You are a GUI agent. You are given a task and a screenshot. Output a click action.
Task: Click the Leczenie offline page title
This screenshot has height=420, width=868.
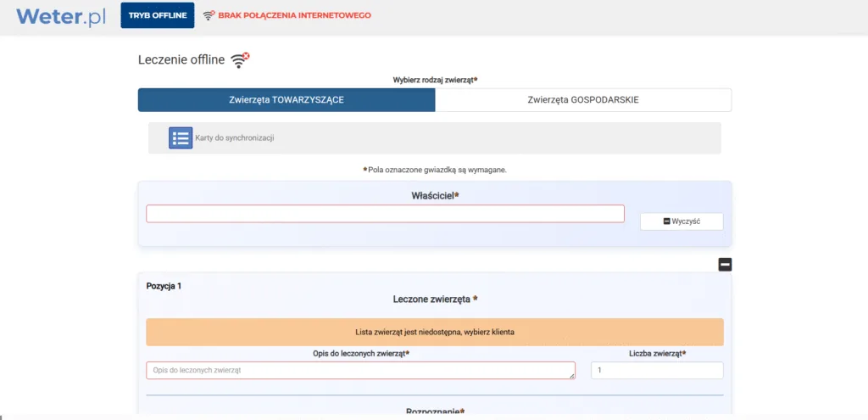pos(181,60)
